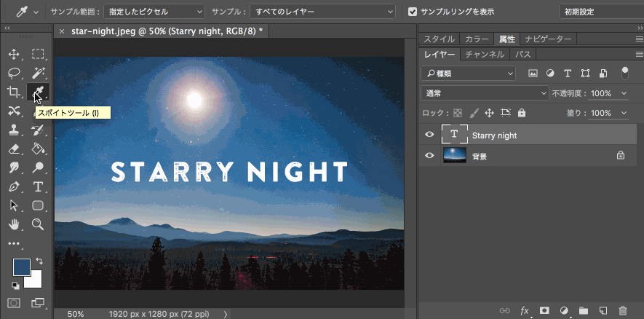Expand 不透明度 opacity slider arrow

coord(624,93)
